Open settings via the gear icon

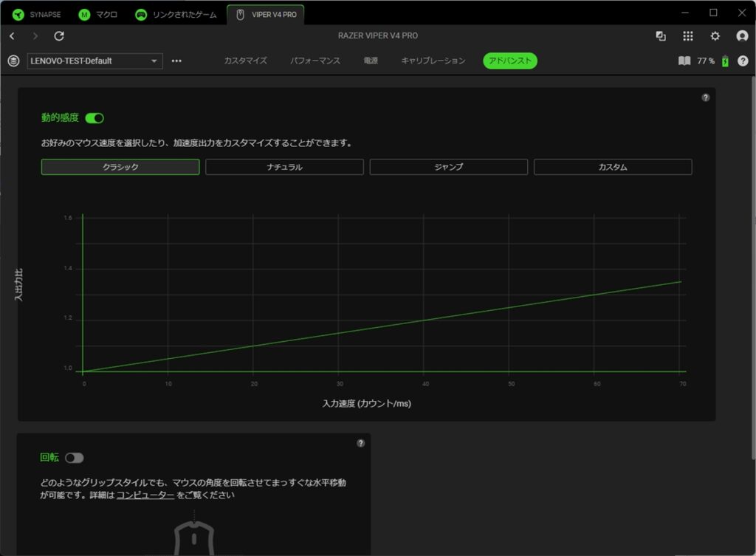coord(715,36)
